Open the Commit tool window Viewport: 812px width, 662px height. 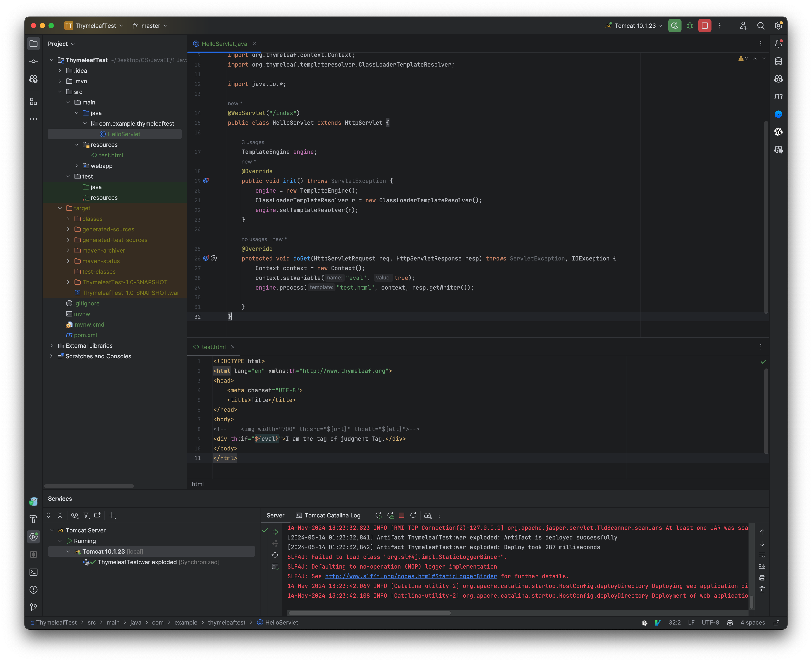[34, 61]
